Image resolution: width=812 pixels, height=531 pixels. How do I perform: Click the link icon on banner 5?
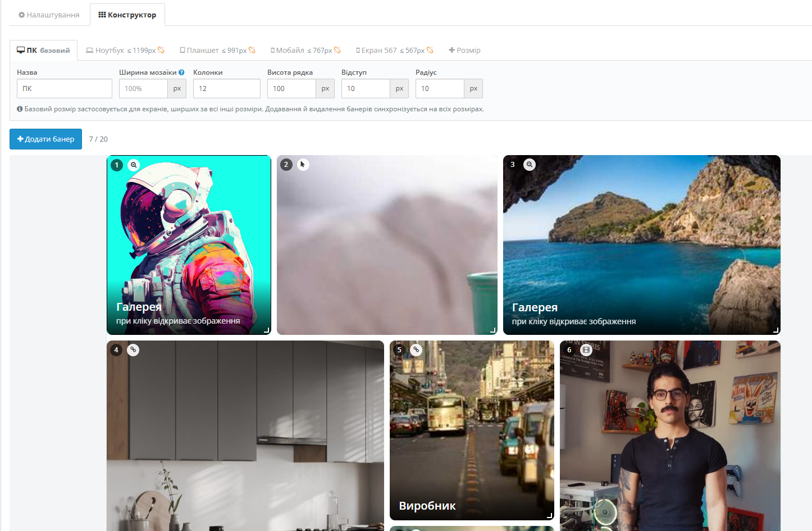[416, 350]
